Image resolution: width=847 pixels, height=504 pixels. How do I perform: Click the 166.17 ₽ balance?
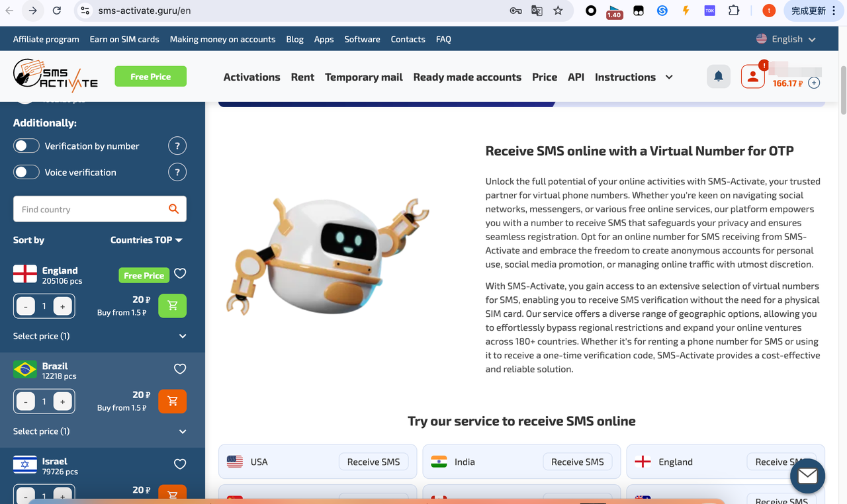pos(787,83)
